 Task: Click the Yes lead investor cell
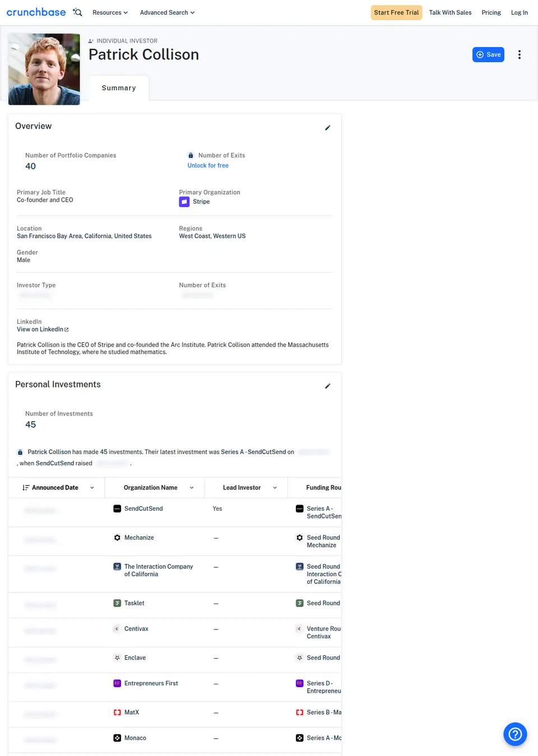217,508
